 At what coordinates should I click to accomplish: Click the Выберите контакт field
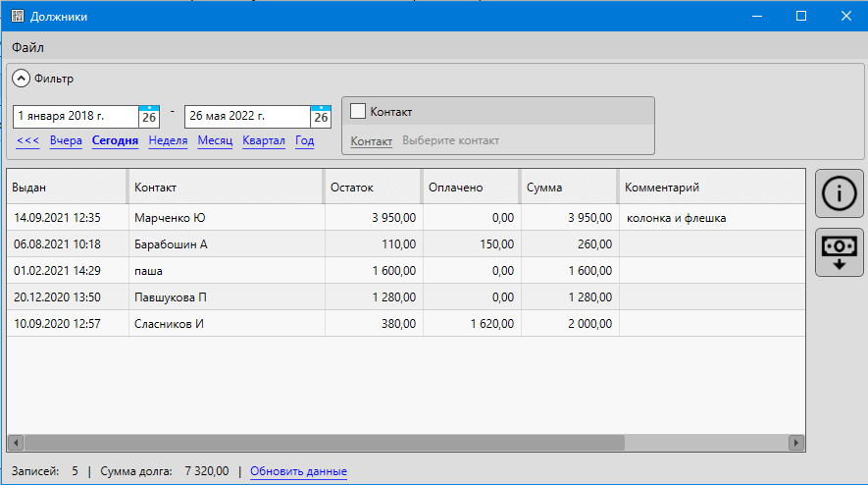click(x=450, y=141)
